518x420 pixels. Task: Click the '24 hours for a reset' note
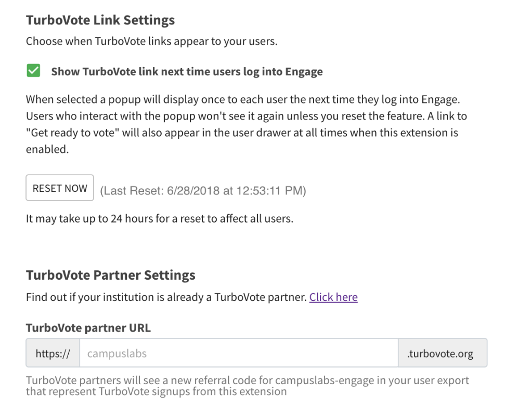pyautogui.click(x=160, y=219)
